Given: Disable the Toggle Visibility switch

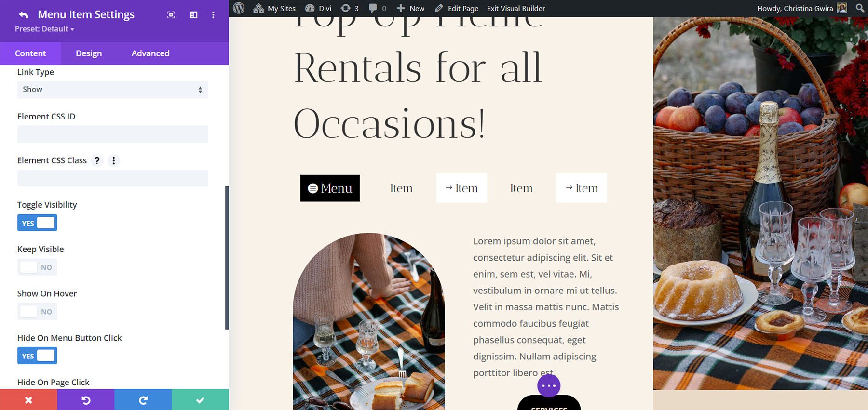Looking at the screenshot, I should coord(37,223).
